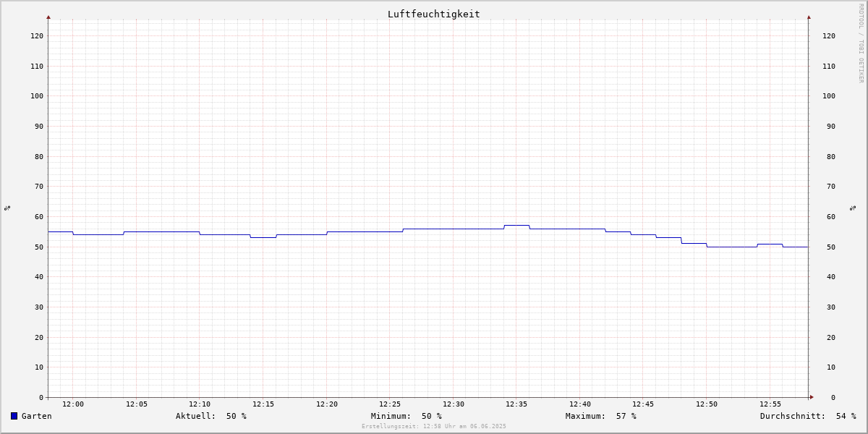Click the left percent unit axis symbol
This screenshot has height=434, width=868.
point(7,208)
